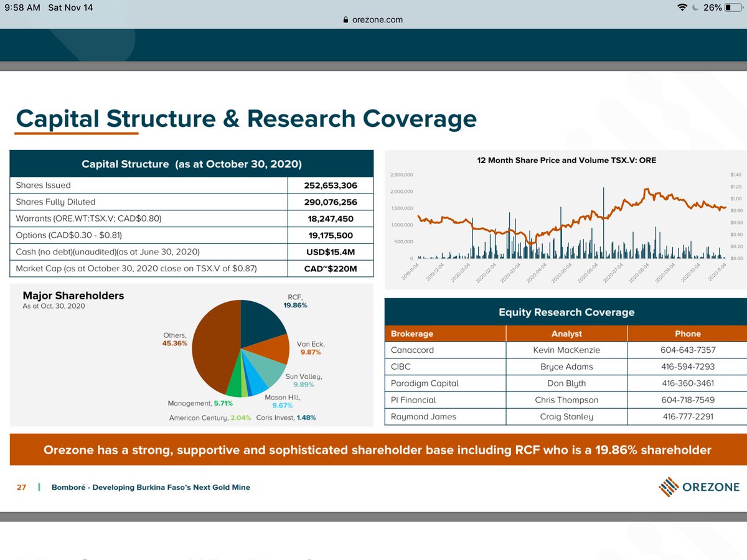This screenshot has height=560, width=747.
Task: Open the Brokerage column header
Action: 412,334
